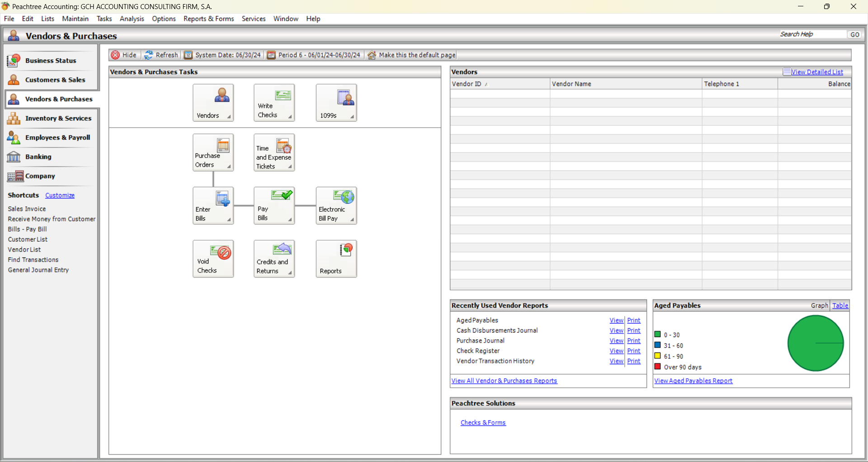Sort by Vendor Name column header
This screenshot has width=868, height=462.
coord(626,84)
